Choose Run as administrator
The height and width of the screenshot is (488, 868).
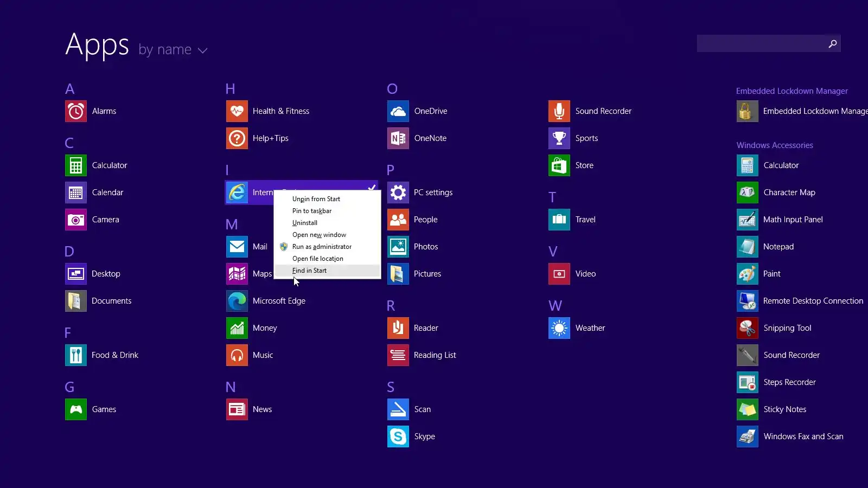(x=327, y=247)
